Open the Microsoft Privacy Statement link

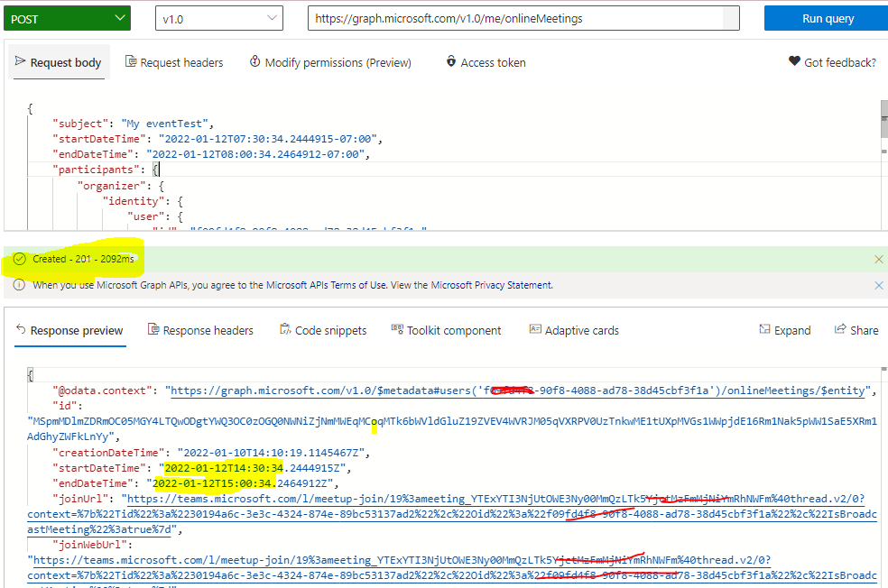(491, 285)
